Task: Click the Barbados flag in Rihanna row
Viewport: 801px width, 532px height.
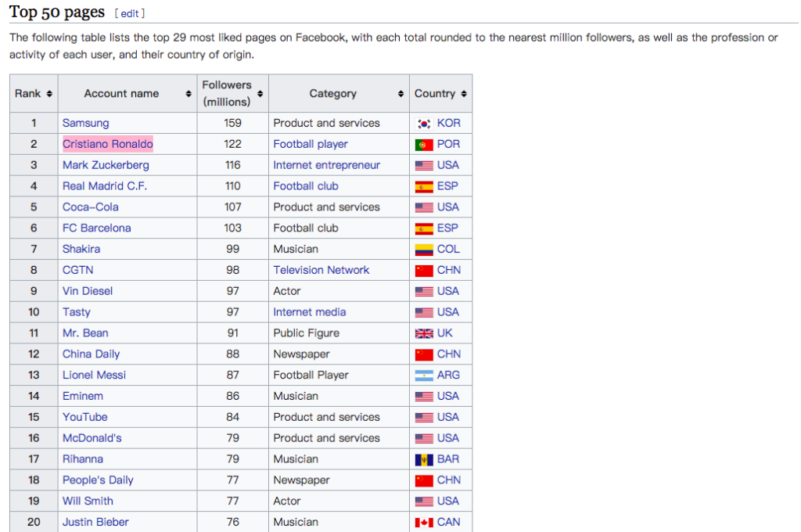Action: 424,459
